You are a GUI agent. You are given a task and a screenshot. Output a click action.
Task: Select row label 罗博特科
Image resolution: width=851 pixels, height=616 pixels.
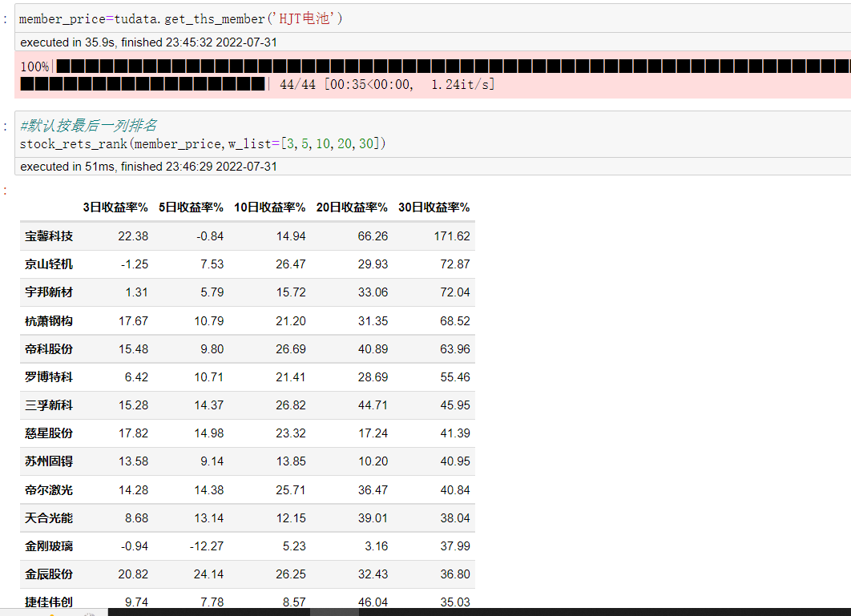click(49, 377)
